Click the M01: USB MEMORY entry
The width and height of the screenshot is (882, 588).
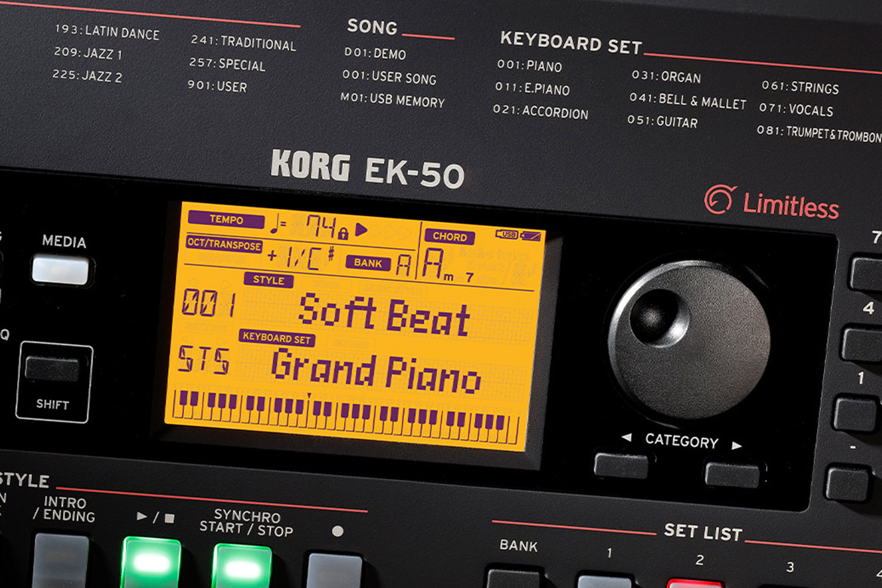coord(393,99)
